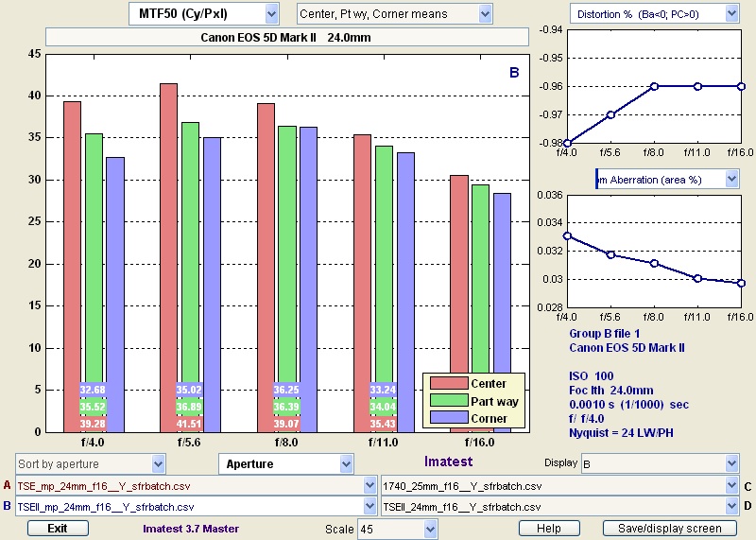Viewport: 756px width, 540px height.
Task: Click the Imatest 3.7 Master label
Action: pyautogui.click(x=191, y=529)
